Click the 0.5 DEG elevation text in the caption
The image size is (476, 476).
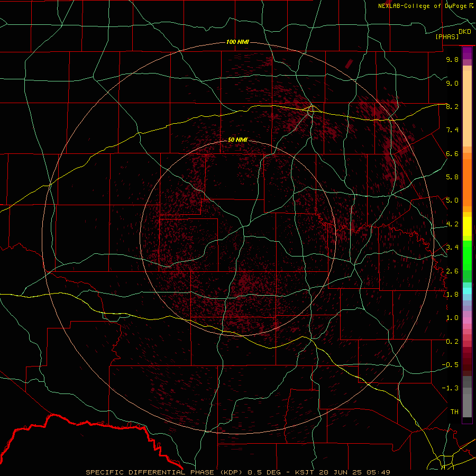pos(264,472)
